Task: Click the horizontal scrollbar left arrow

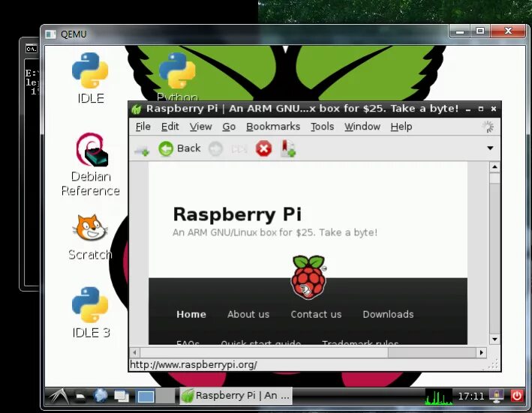Action: coord(135,352)
